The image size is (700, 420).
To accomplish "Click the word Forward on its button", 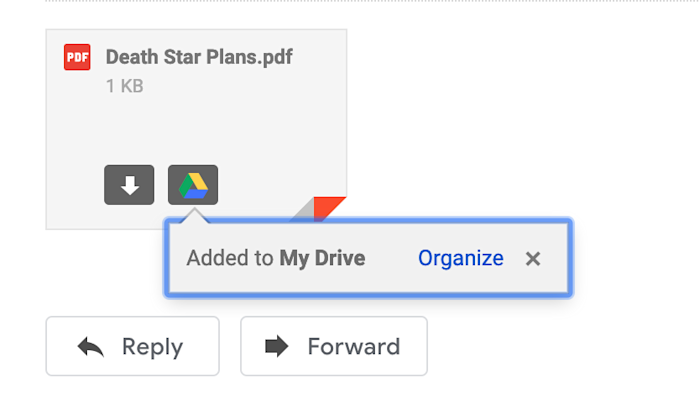I will point(353,347).
